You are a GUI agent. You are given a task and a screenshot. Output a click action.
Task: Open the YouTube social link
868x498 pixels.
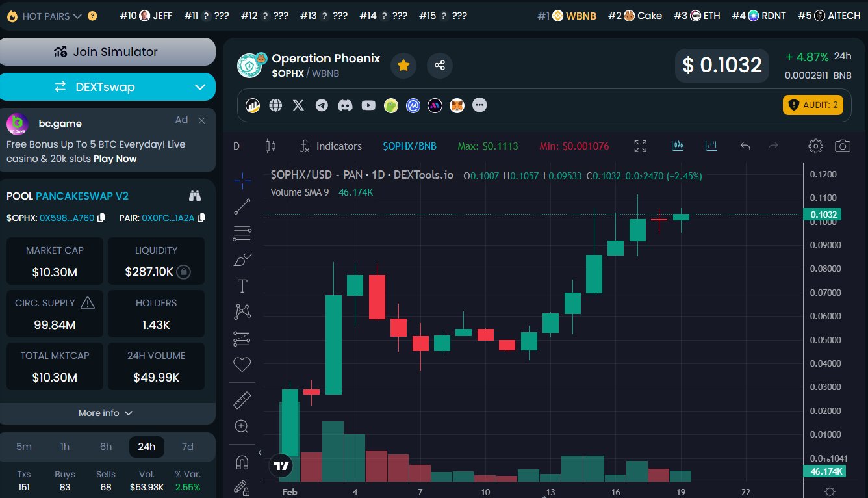pyautogui.click(x=368, y=105)
